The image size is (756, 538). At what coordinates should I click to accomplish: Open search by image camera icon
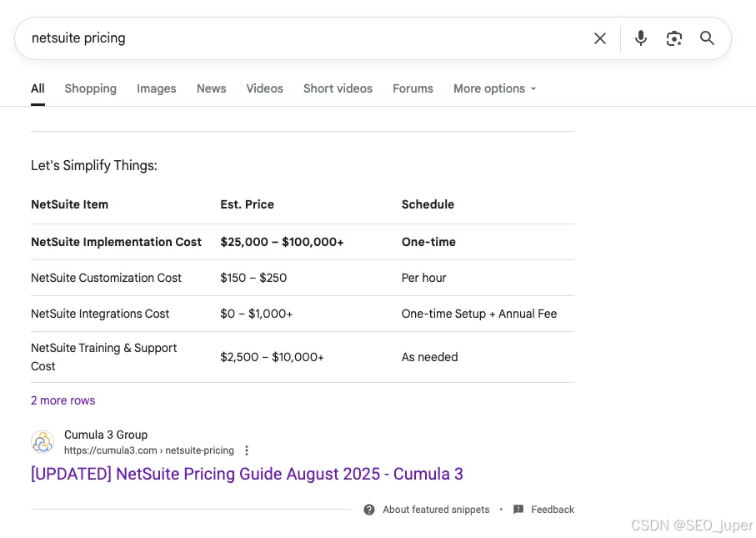click(674, 38)
